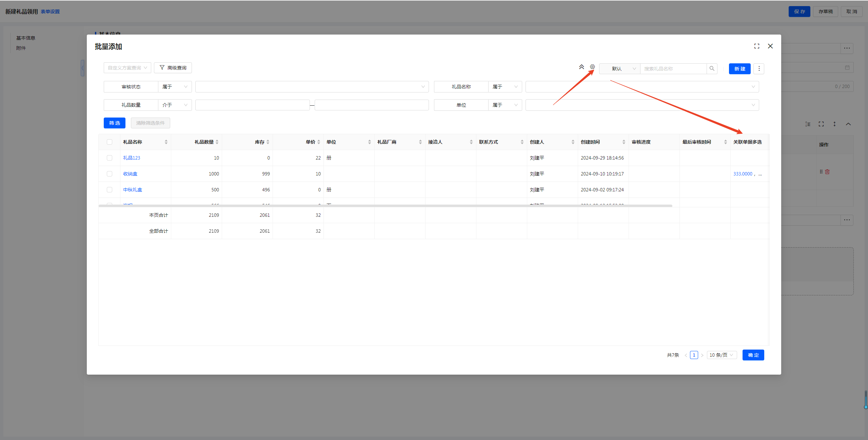Click the 存草稿 button

click(826, 12)
